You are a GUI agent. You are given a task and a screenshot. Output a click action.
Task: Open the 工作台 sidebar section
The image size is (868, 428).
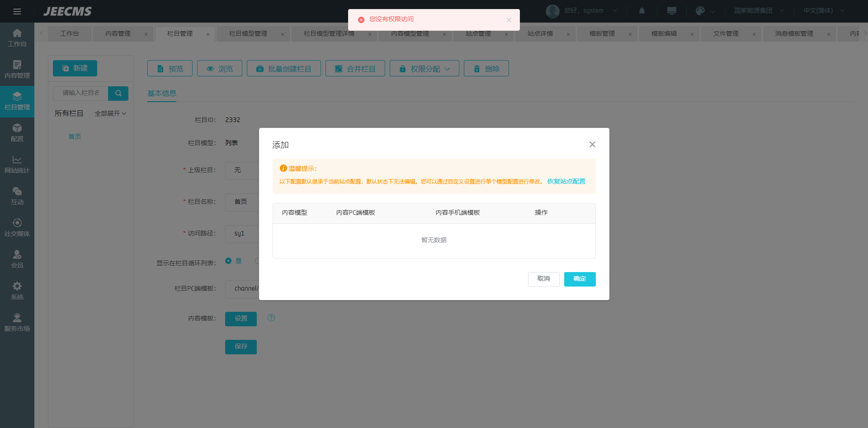coord(17,38)
